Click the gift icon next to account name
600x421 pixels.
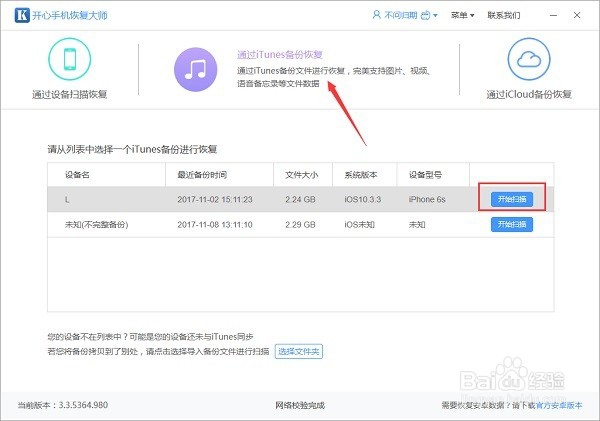pos(426,15)
